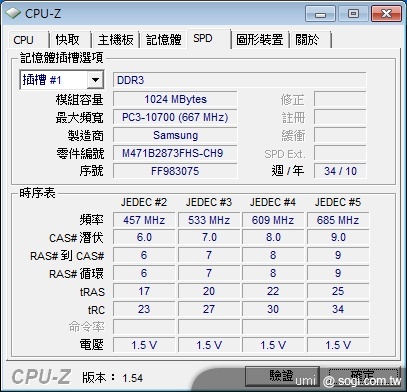Open the 主機板 tab
Viewport: 407px width, 392px height.
point(115,40)
